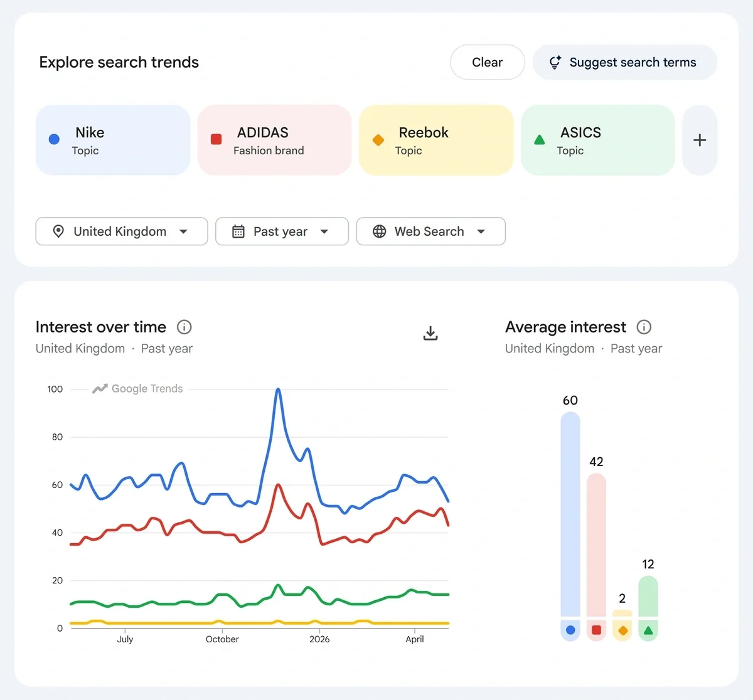Click the 42 value above ADIDAS bar
Viewport: 753px width, 700px height.
click(596, 462)
